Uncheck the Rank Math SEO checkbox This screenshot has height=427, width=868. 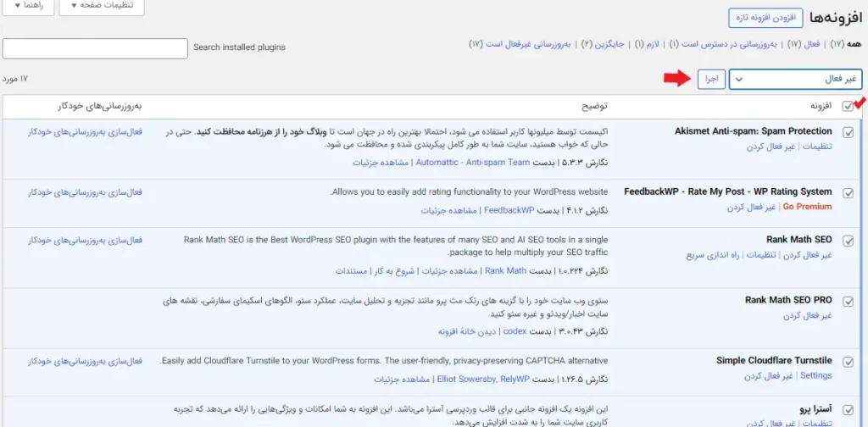[x=848, y=241]
